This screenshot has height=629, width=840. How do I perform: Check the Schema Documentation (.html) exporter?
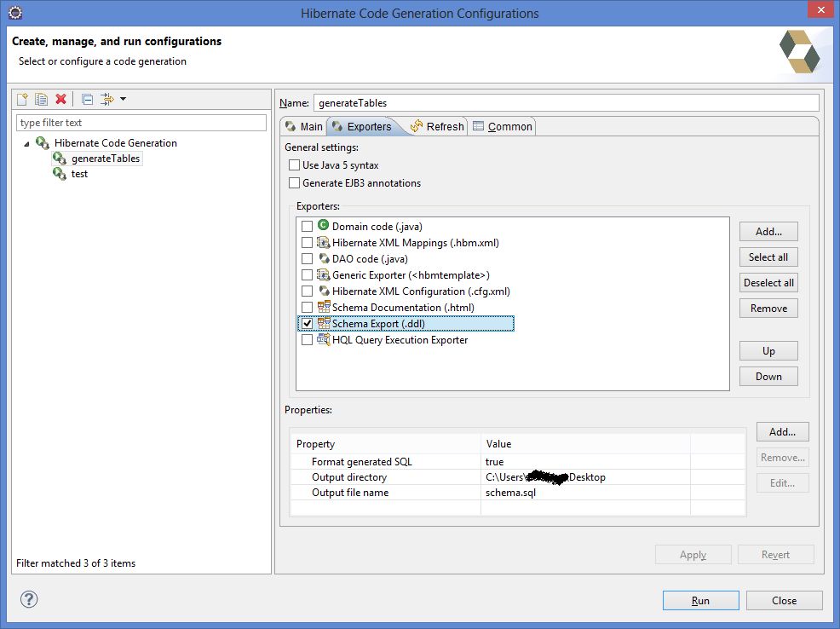[307, 308]
